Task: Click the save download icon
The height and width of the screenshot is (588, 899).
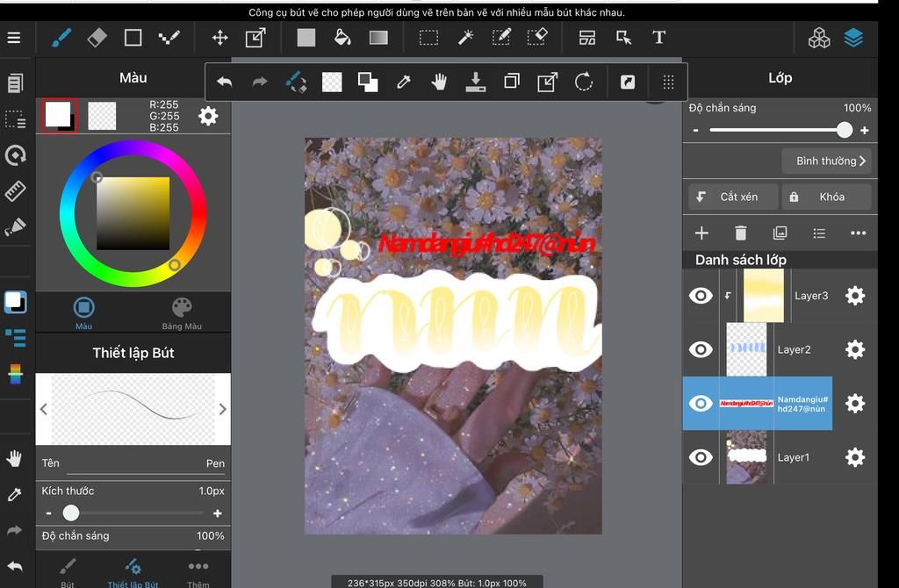Action: (x=475, y=82)
